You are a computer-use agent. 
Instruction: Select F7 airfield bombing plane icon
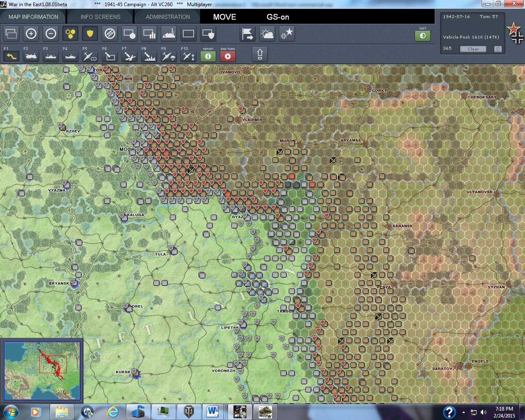coord(130,56)
